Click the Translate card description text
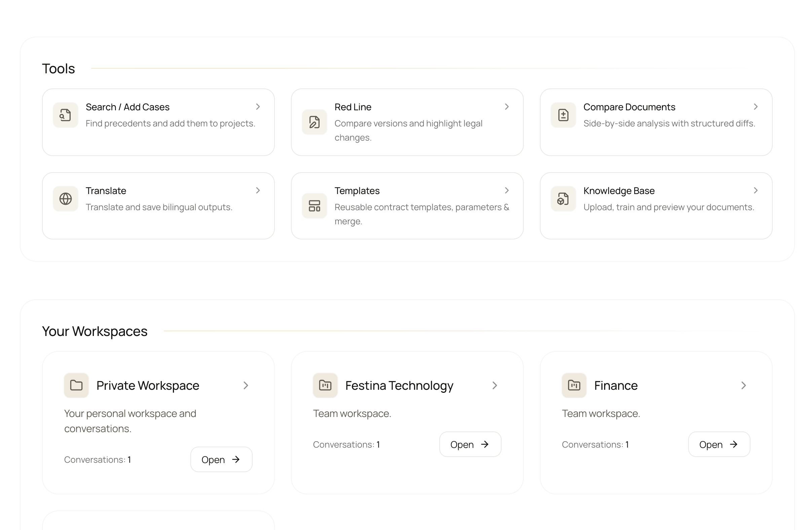 click(x=159, y=207)
